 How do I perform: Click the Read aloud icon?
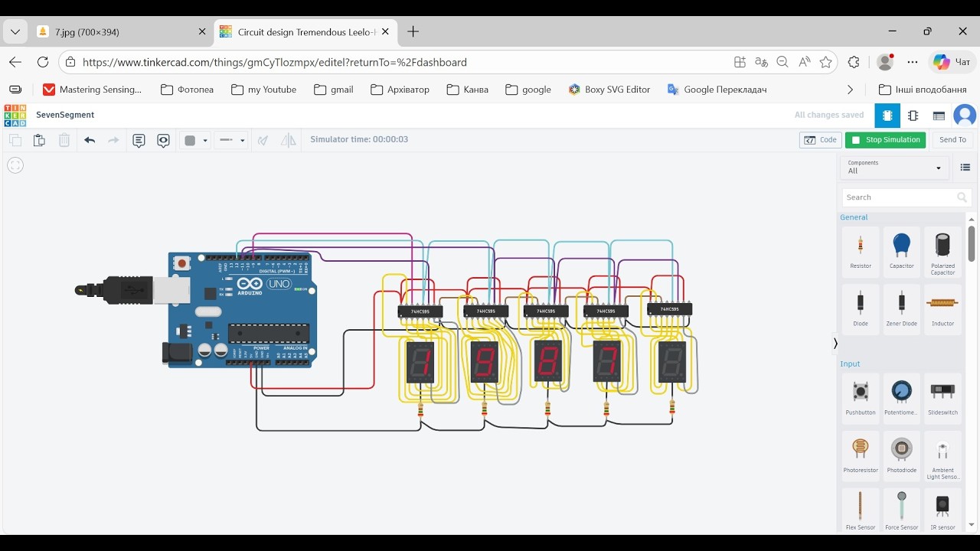pos(804,62)
